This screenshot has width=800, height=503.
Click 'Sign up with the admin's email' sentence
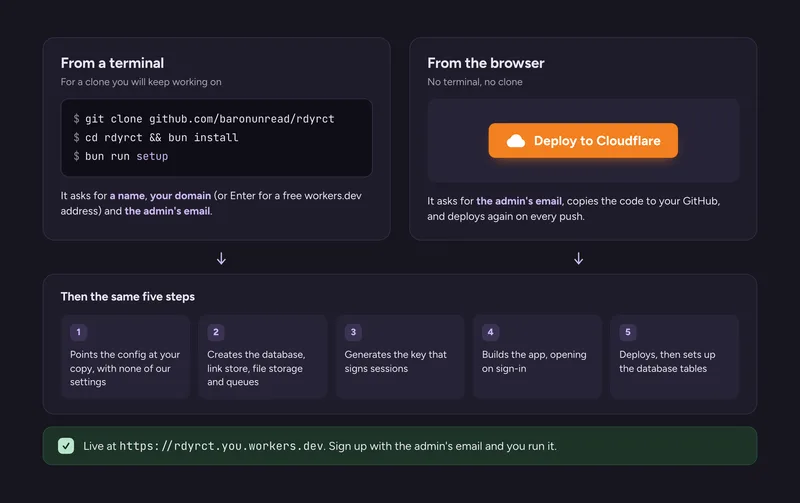click(x=442, y=446)
